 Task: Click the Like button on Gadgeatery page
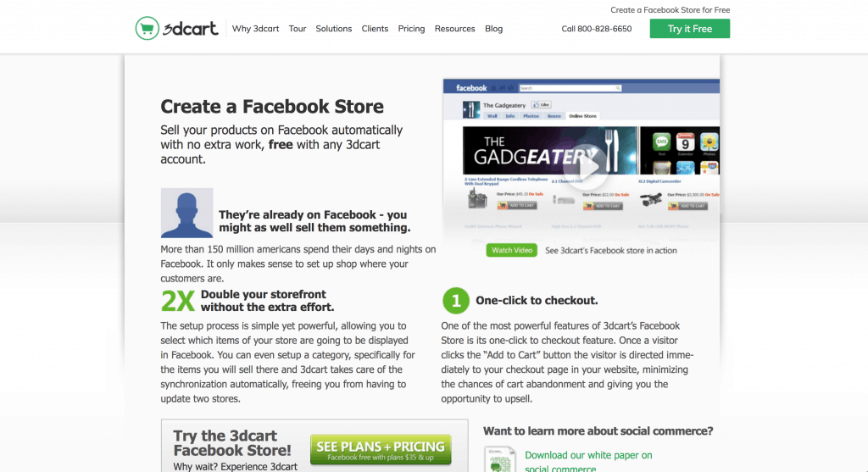(x=541, y=104)
